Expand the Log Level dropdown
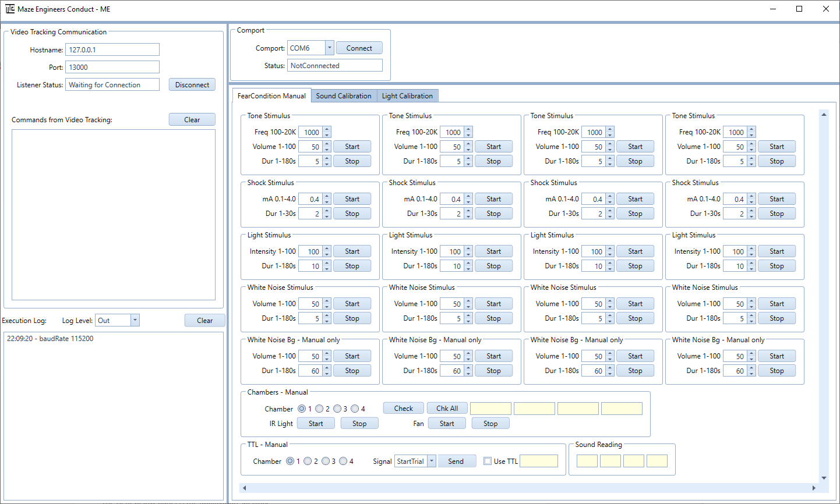This screenshot has width=840, height=504. (x=135, y=320)
